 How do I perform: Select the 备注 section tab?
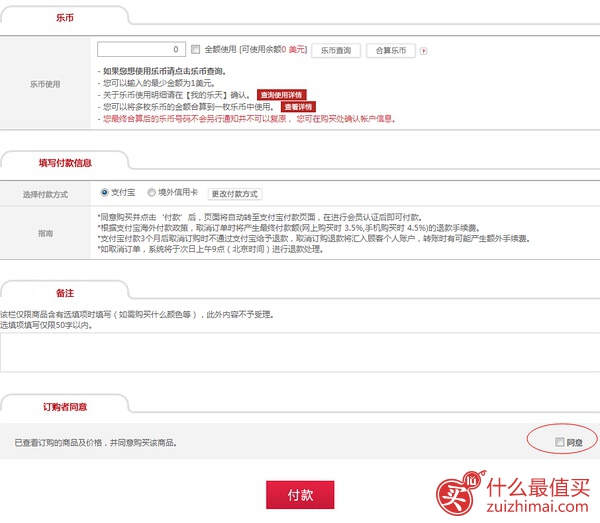(x=65, y=293)
